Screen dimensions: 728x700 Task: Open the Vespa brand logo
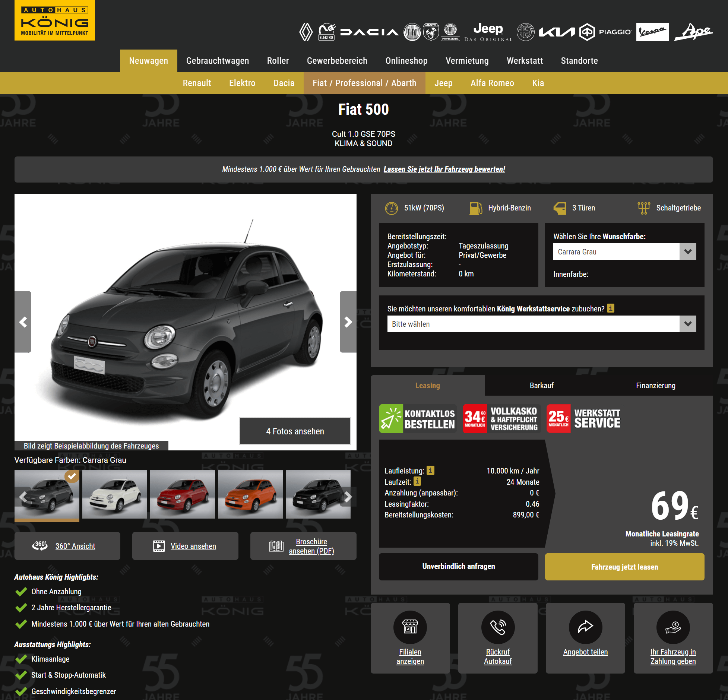coord(652,32)
